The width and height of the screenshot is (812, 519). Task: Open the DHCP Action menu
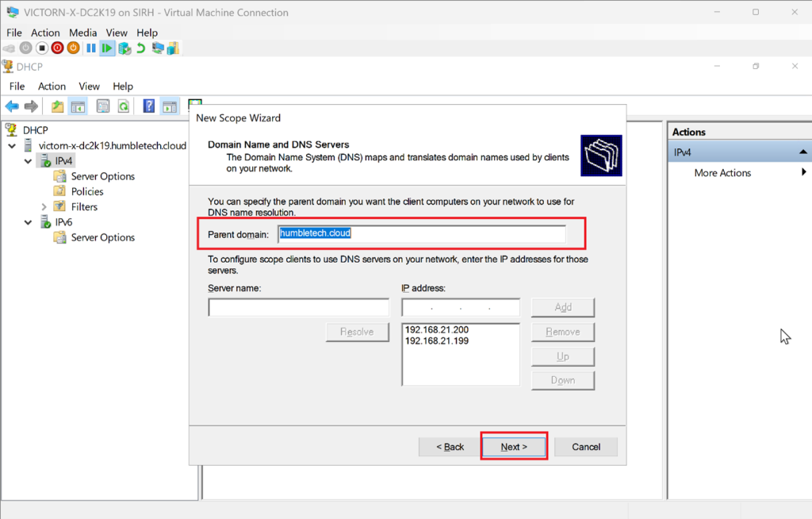(52, 86)
